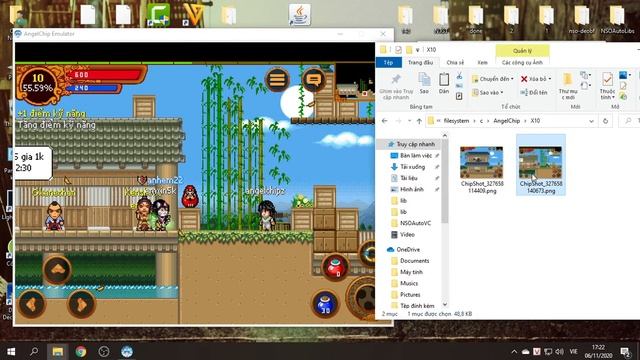640x360 pixels.
Task: Open the Xóa bỏ dropdown arrow
Action: pyautogui.click(x=549, y=79)
